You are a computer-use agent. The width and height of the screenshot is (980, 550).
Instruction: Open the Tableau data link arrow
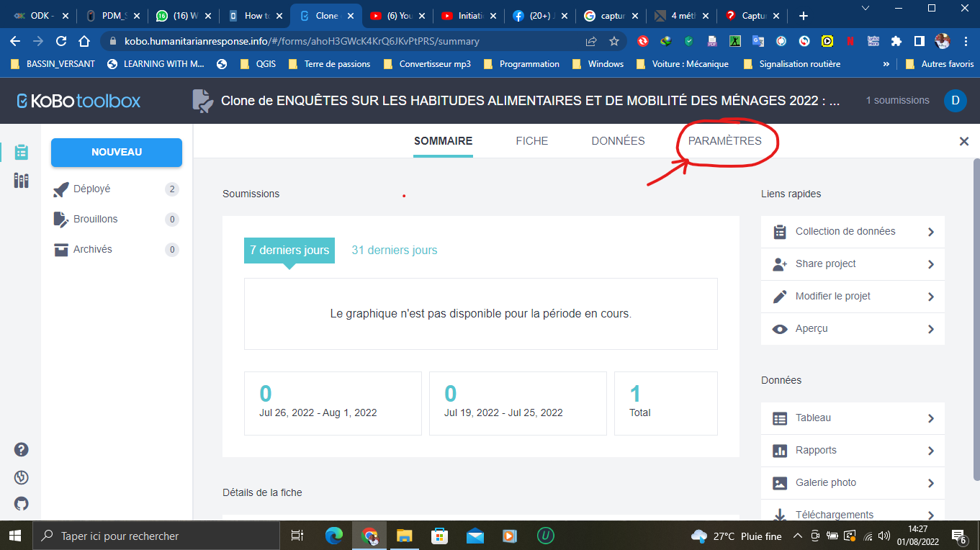930,418
